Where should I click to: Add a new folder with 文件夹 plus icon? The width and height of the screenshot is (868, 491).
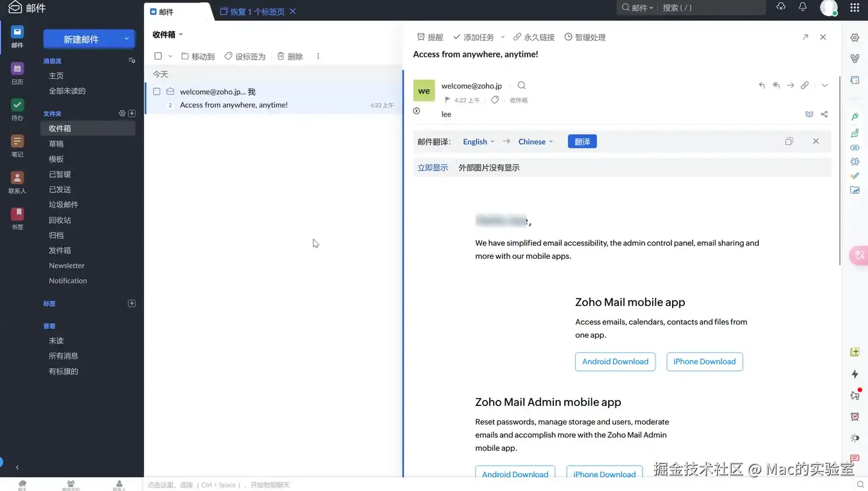click(132, 113)
